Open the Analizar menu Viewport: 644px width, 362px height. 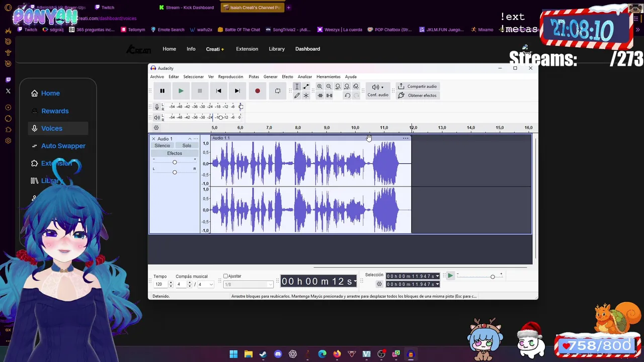click(304, 77)
